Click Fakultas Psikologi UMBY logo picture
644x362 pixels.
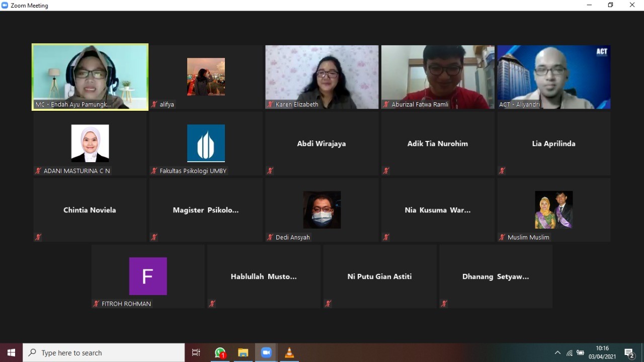206,143
